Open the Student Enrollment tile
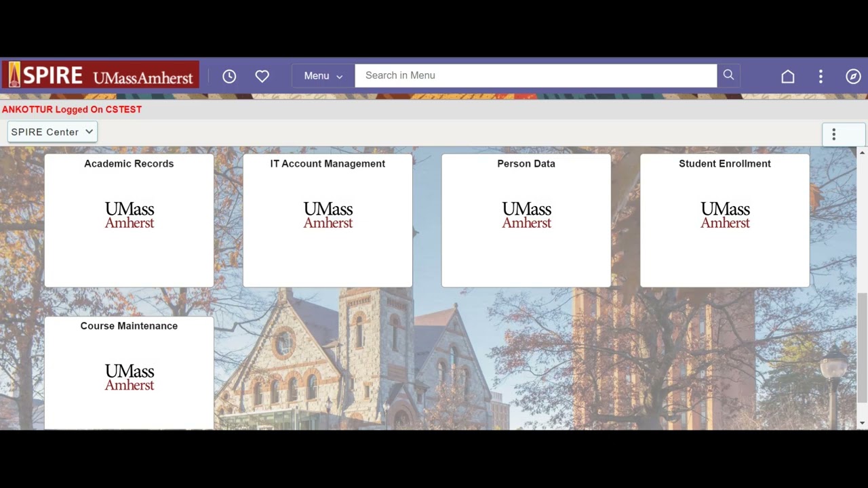 coord(725,220)
